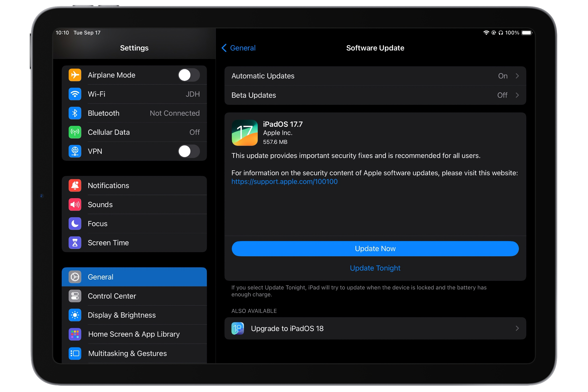Open Home Screen & App Library

(x=134, y=334)
